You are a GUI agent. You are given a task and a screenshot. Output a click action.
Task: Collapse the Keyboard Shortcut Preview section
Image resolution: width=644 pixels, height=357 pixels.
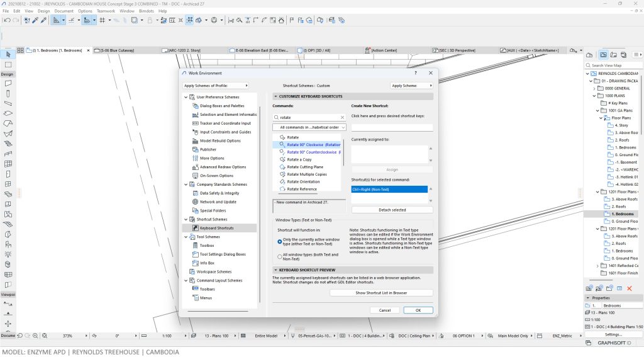275,269
